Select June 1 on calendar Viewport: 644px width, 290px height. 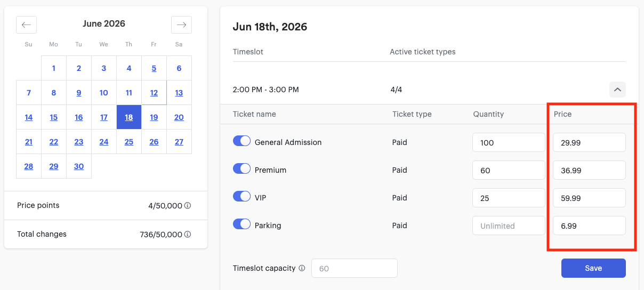(x=54, y=68)
